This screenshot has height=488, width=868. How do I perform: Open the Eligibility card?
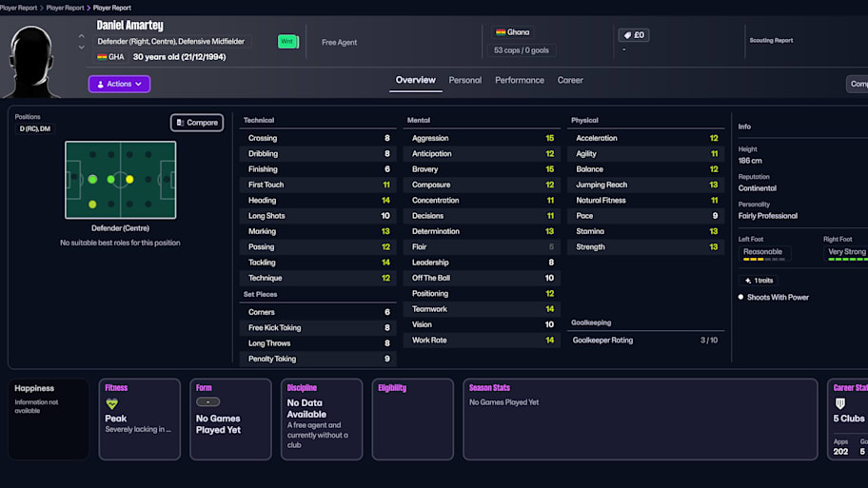412,420
